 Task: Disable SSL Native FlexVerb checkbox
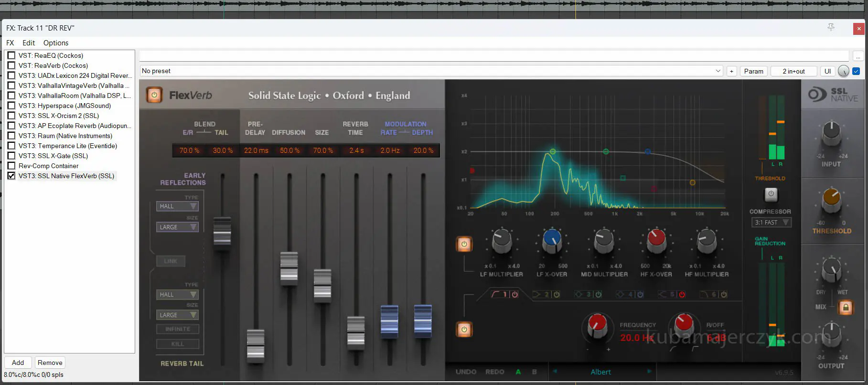pyautogui.click(x=11, y=176)
